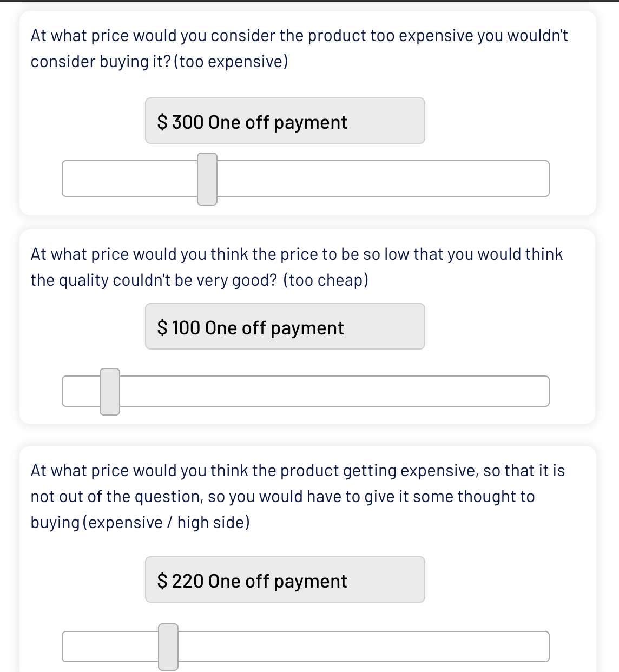The image size is (619, 672).
Task: Click far right end of high side slider
Action: tap(545, 647)
